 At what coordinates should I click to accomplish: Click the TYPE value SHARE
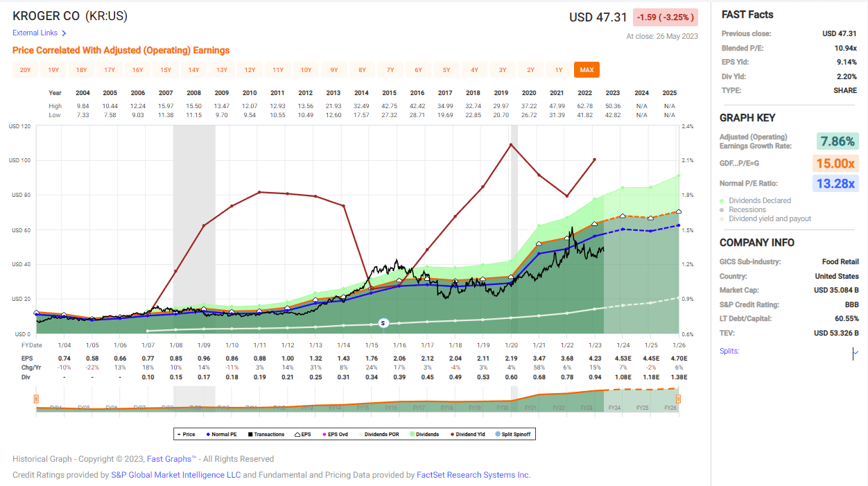[845, 90]
